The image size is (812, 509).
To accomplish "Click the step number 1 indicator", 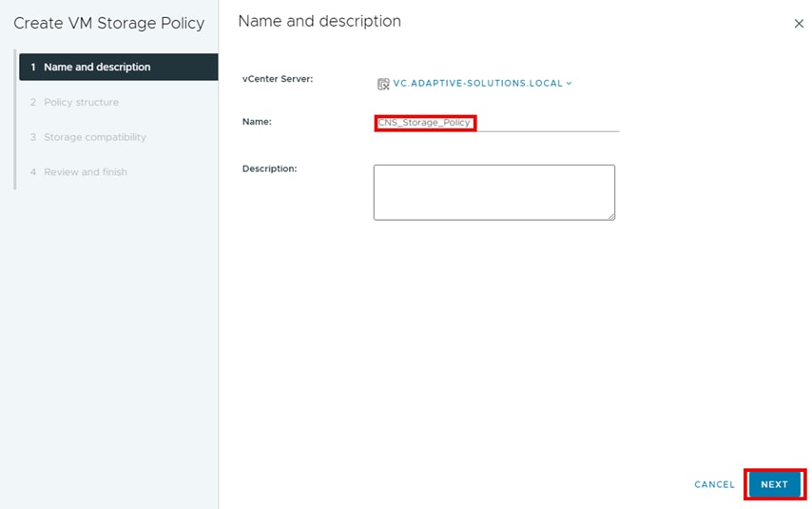I will coord(32,68).
